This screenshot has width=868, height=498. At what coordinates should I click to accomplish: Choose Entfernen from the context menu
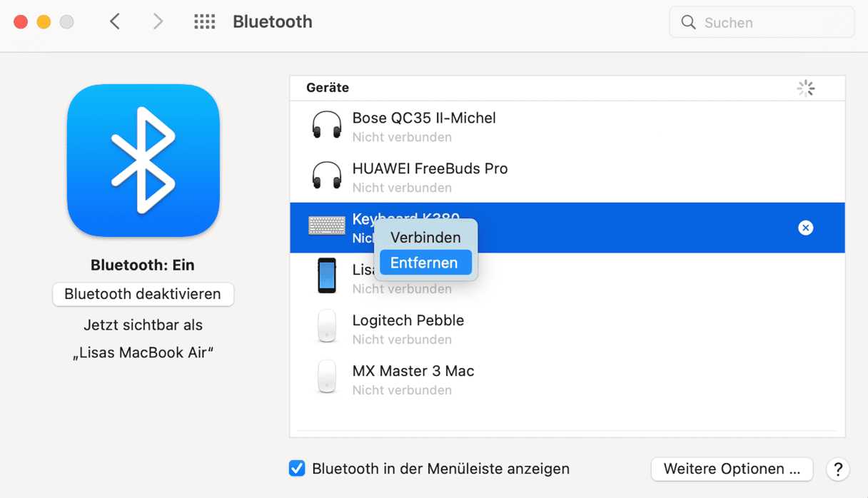pyautogui.click(x=425, y=263)
